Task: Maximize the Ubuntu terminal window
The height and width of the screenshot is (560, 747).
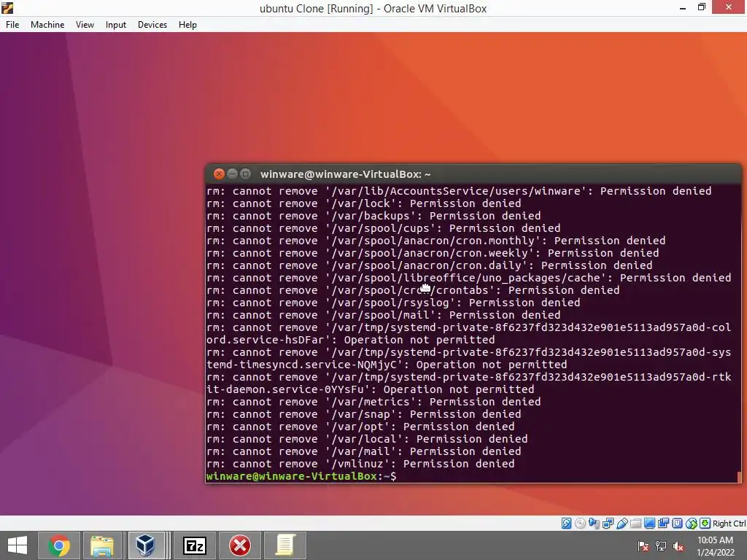Action: pyautogui.click(x=245, y=174)
